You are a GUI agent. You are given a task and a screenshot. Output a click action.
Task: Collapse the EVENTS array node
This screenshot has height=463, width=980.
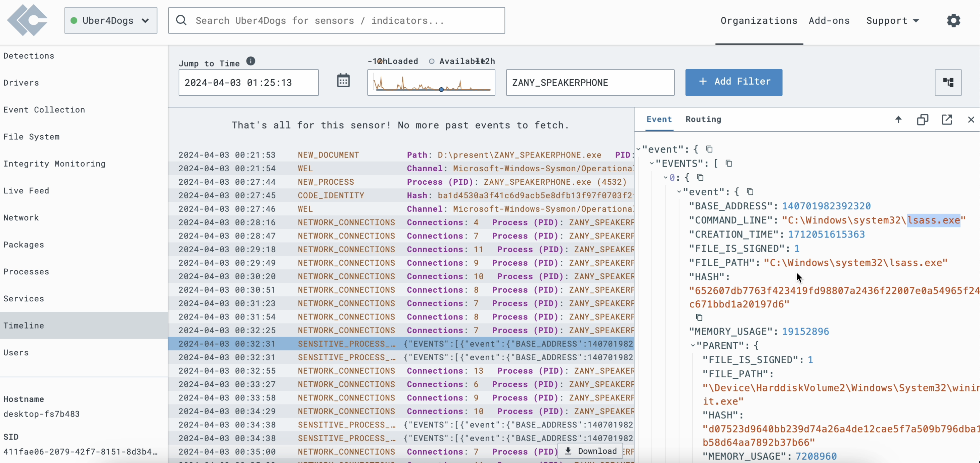click(652, 164)
